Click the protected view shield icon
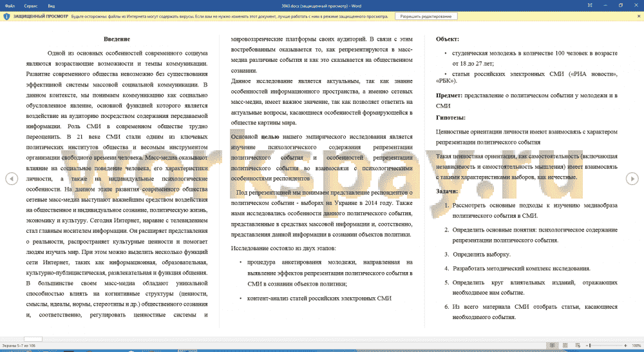Screen dimensions: 644x352 6,17
